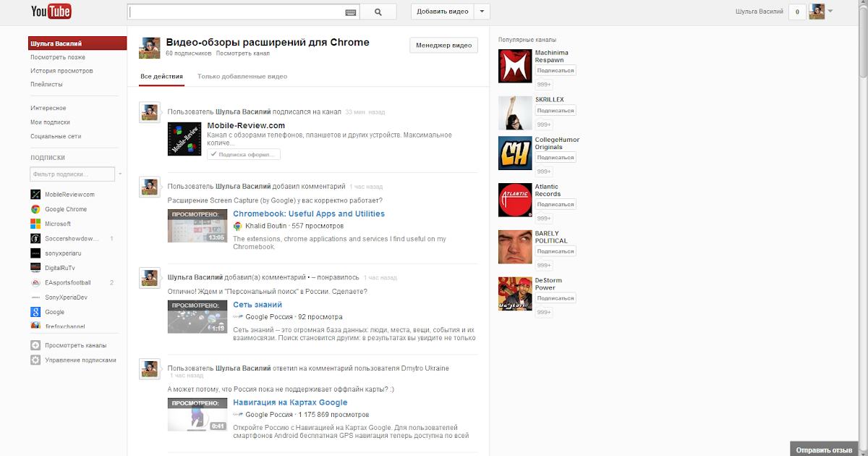Click the Просмотреть каналы link
The height and width of the screenshot is (456, 868).
click(76, 345)
